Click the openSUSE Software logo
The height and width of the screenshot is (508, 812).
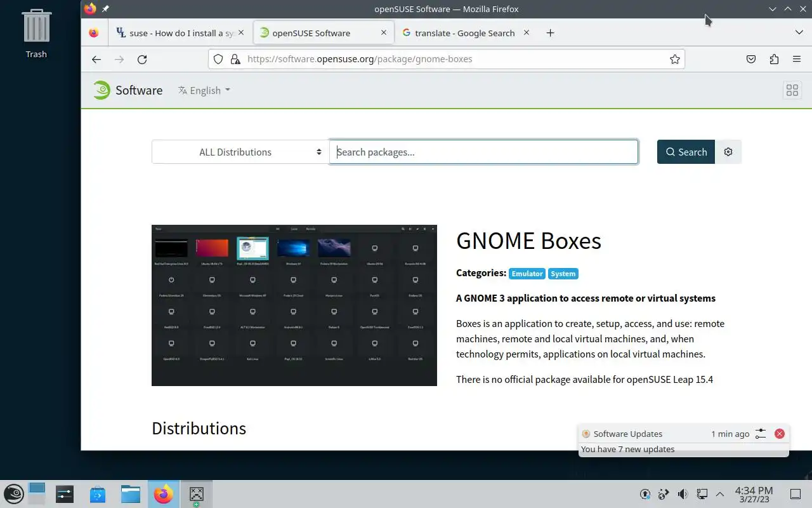click(x=128, y=90)
